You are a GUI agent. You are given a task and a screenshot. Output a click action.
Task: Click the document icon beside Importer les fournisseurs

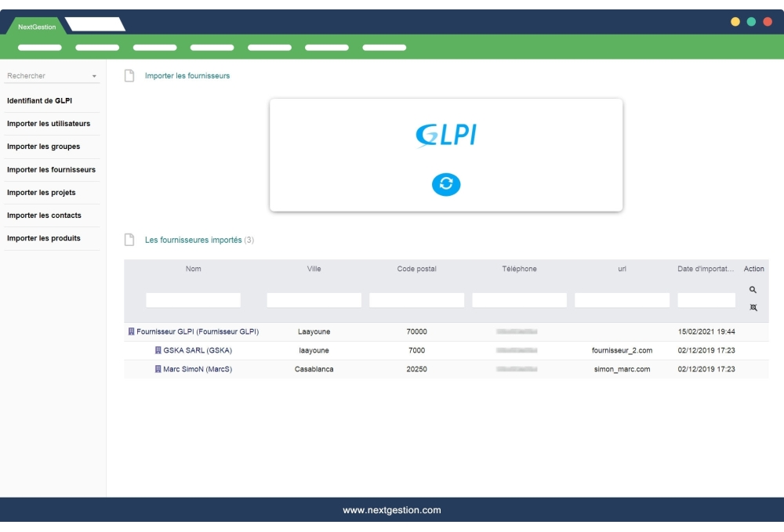click(x=128, y=75)
